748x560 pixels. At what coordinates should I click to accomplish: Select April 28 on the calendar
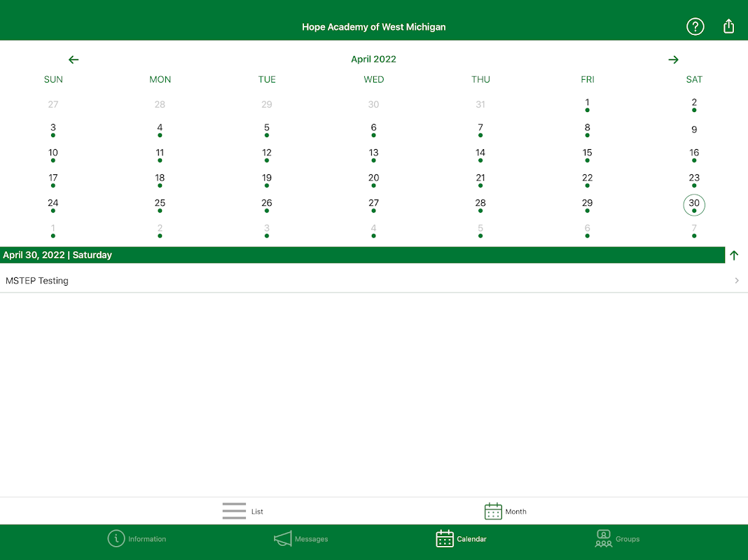point(480,205)
